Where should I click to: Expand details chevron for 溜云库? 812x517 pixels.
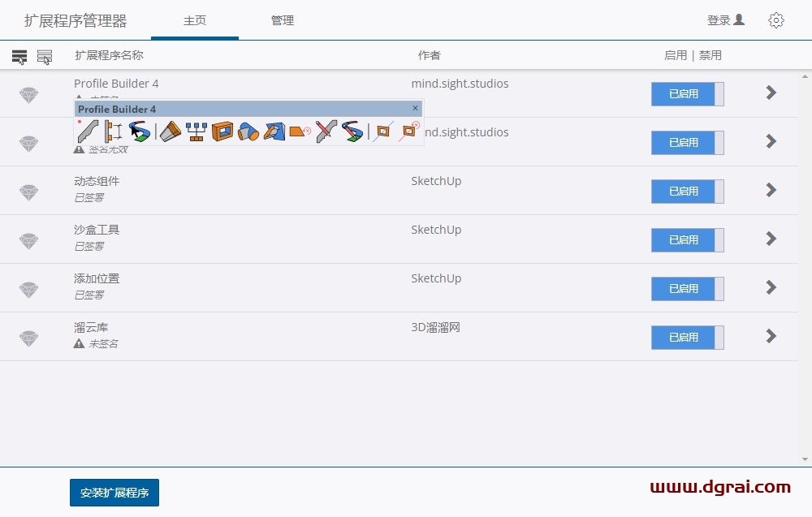(x=771, y=336)
